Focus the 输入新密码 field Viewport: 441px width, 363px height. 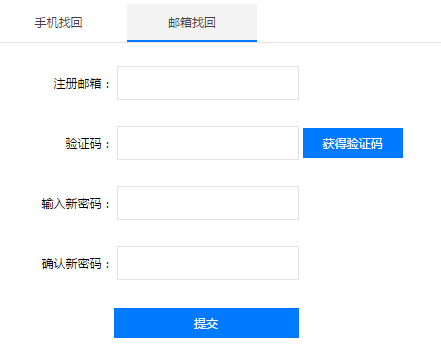(x=208, y=203)
